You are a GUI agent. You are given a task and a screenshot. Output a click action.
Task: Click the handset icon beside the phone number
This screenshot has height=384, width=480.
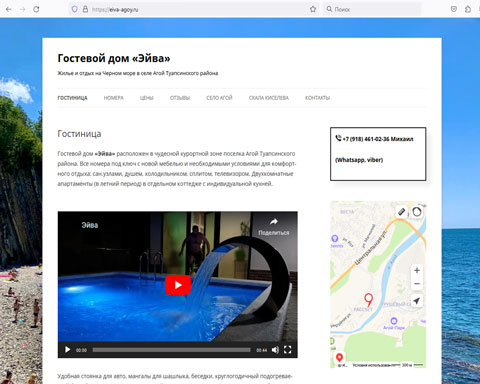pos(338,138)
